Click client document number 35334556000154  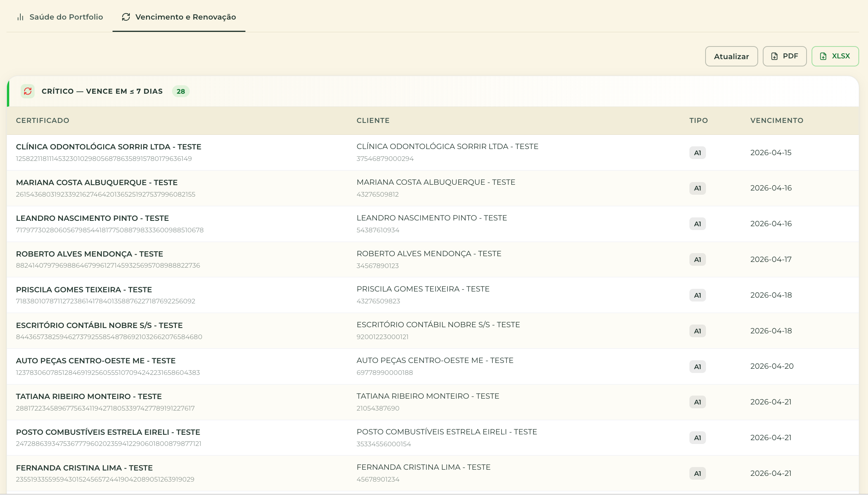click(384, 444)
